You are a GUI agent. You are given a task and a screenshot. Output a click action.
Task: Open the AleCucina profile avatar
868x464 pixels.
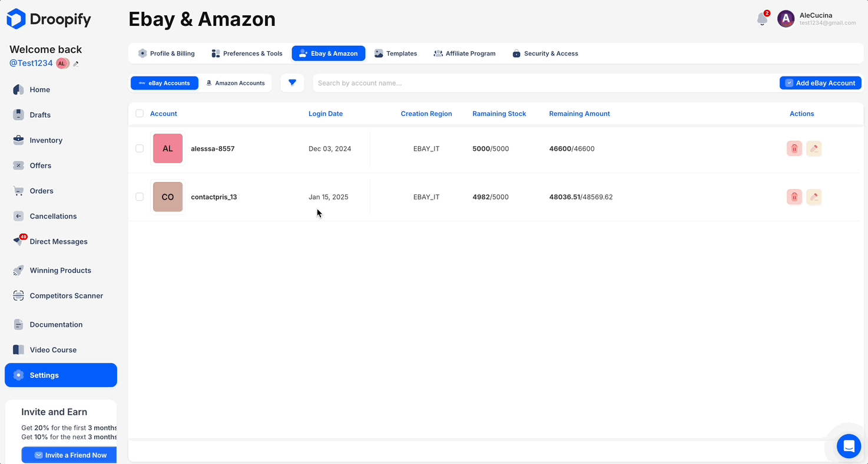786,19
